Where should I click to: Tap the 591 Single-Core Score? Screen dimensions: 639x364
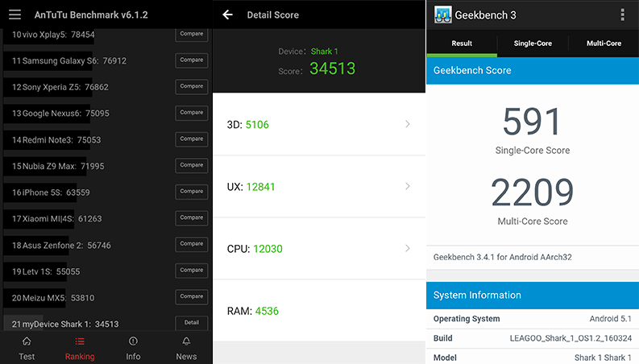pyautogui.click(x=532, y=122)
